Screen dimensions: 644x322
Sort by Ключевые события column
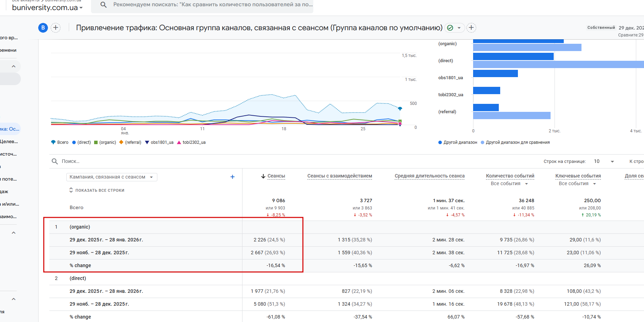pyautogui.click(x=578, y=176)
